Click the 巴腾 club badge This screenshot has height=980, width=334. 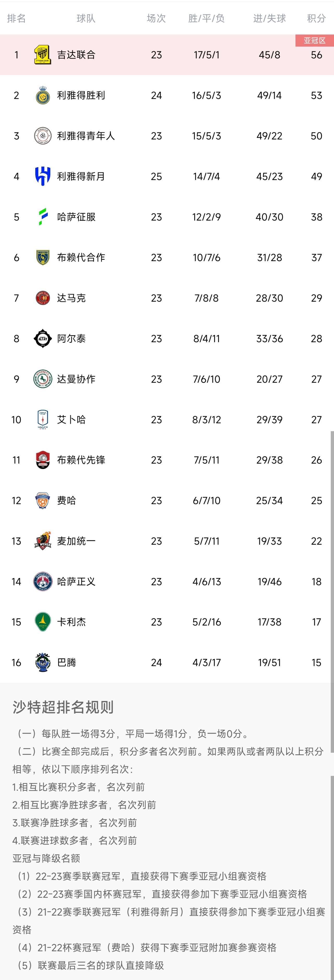coord(43,663)
